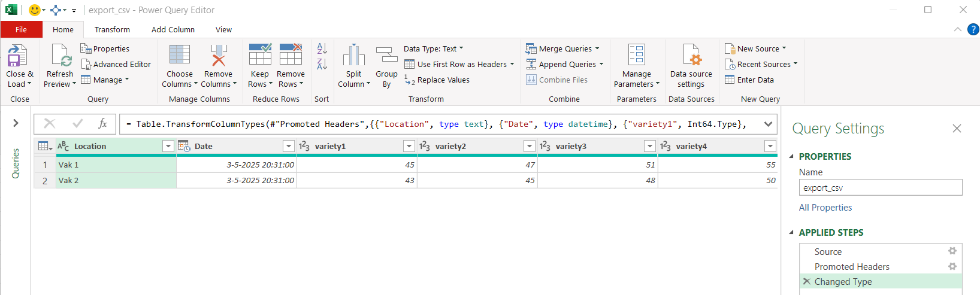Switch to the Home tab

click(63, 29)
